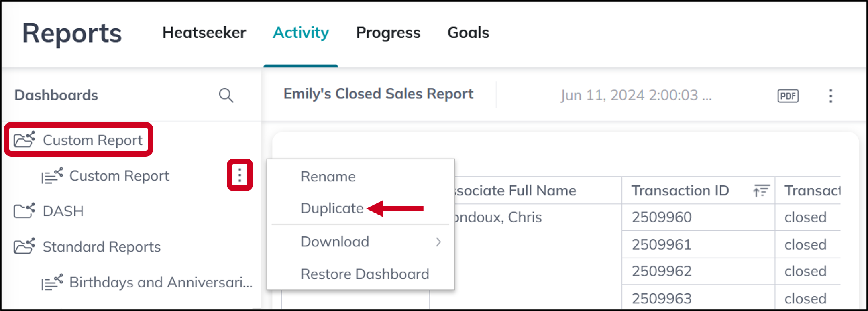The height and width of the screenshot is (311, 868).
Task: Open the report options menu near PDF button
Action: pos(830,96)
